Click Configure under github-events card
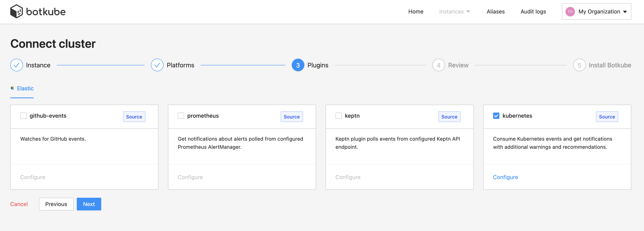The height and width of the screenshot is (231, 644). coord(33,177)
